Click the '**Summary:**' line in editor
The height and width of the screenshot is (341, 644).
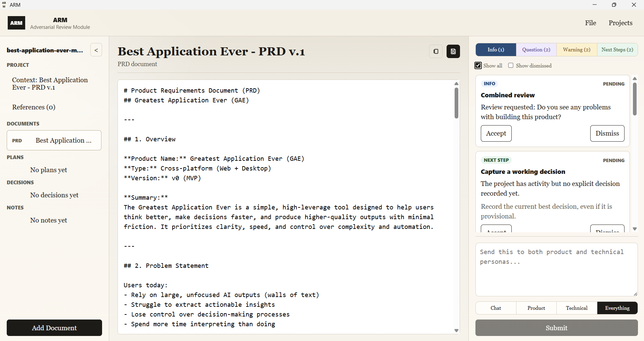[x=146, y=197]
